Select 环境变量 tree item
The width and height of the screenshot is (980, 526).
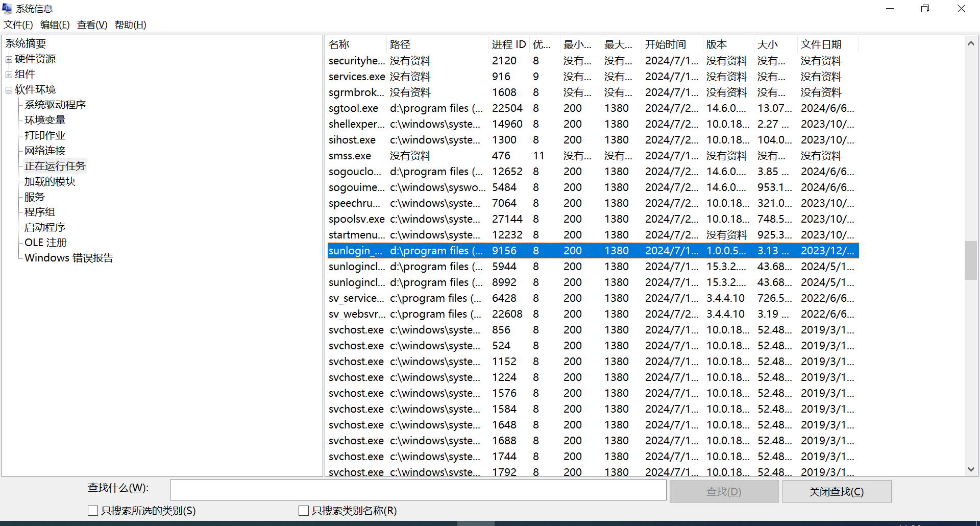pos(45,120)
